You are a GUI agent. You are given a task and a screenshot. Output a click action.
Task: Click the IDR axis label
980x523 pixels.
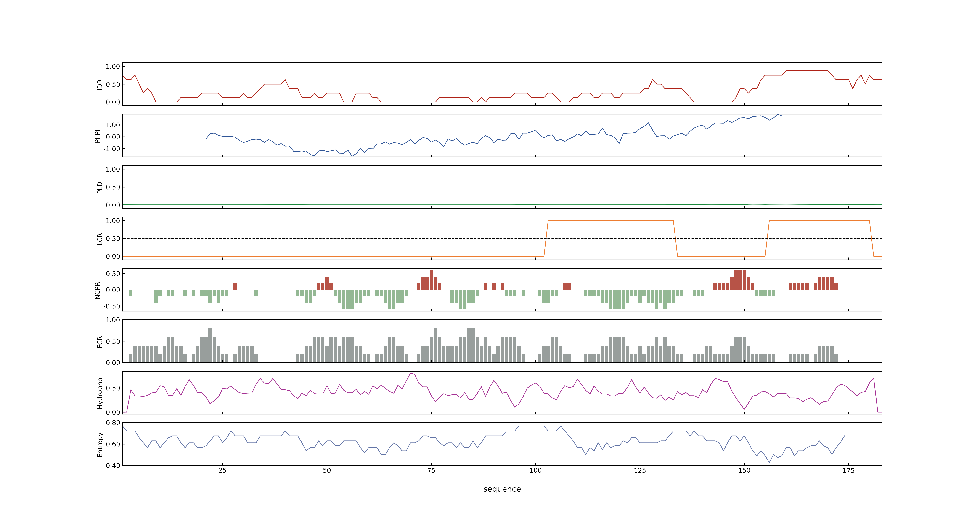coord(100,85)
